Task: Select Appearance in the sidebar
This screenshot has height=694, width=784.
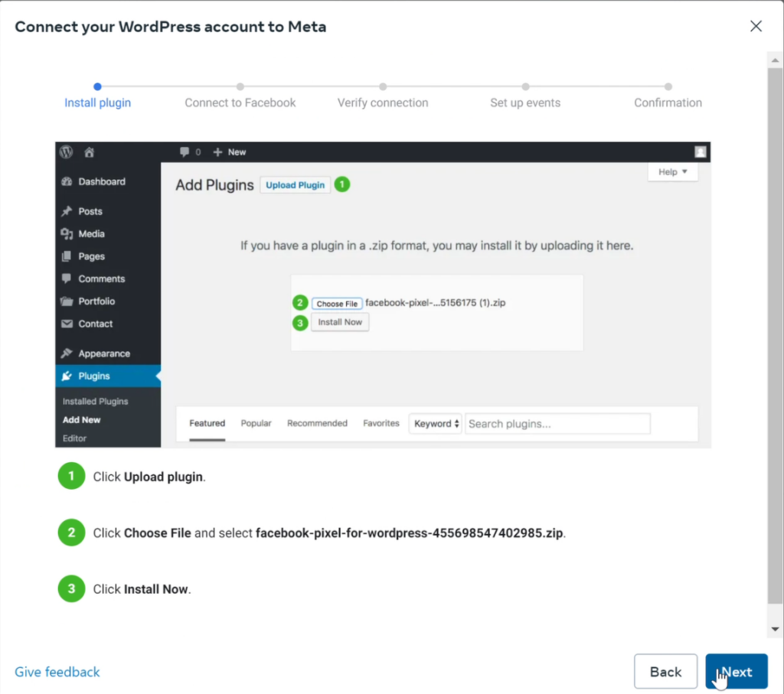Action: (x=103, y=354)
